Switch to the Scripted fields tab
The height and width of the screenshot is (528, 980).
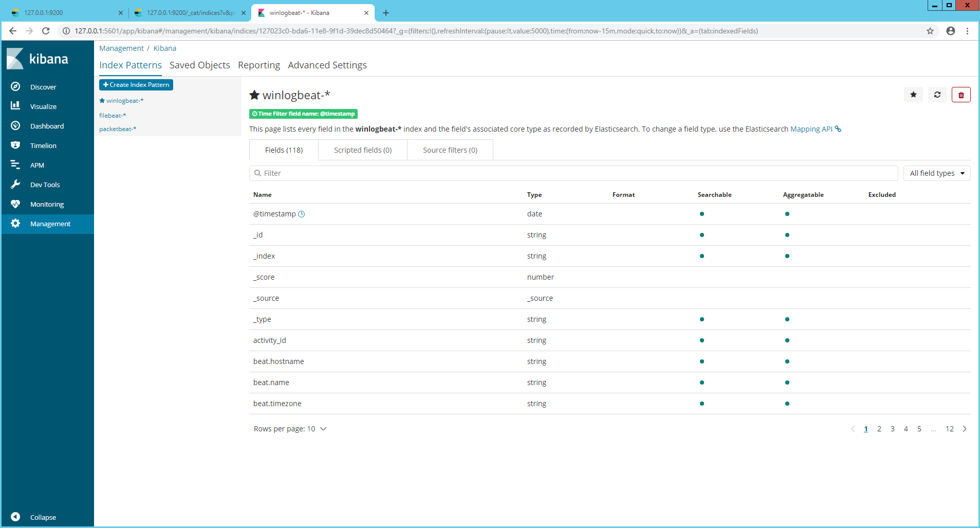tap(362, 150)
